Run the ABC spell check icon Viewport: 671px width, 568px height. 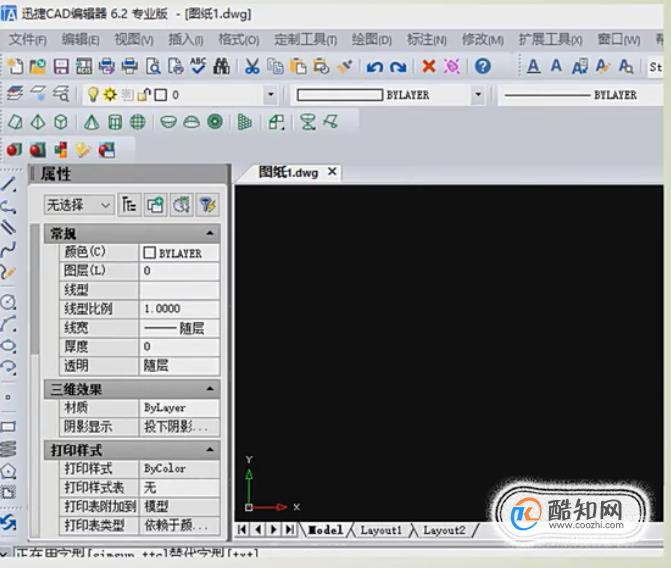coord(198,66)
